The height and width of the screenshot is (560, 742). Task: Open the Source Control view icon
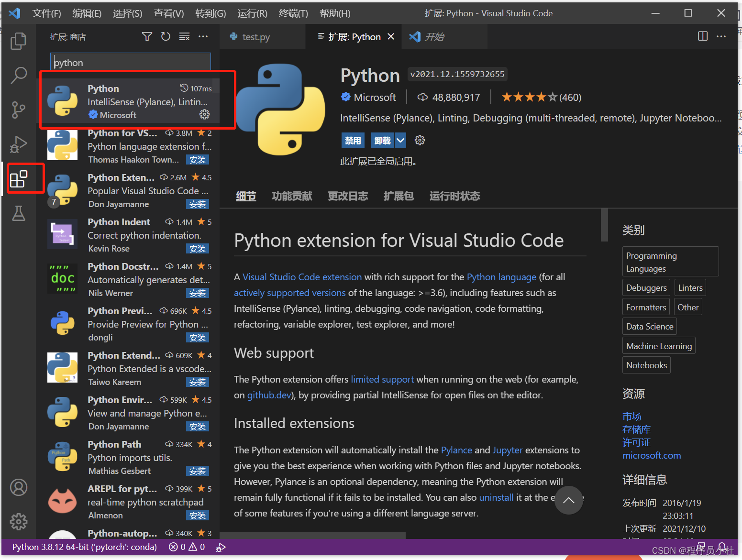click(x=18, y=110)
